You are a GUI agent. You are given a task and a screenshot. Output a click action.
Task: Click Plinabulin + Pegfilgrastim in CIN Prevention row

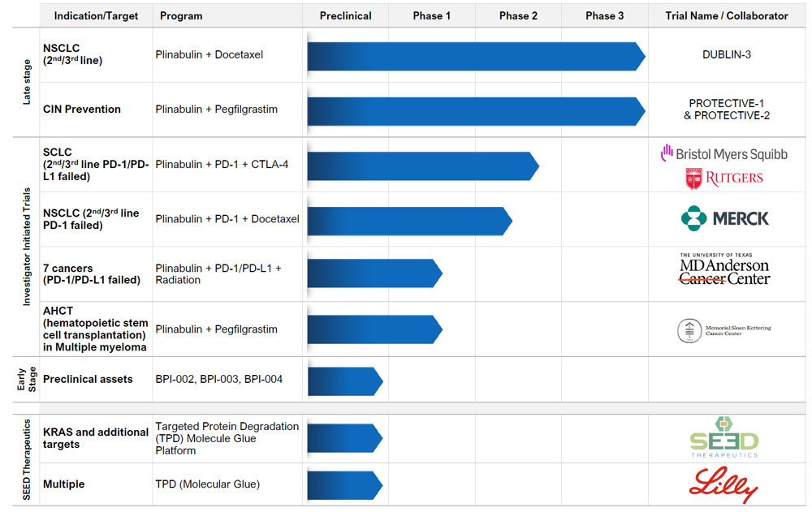tap(217, 110)
